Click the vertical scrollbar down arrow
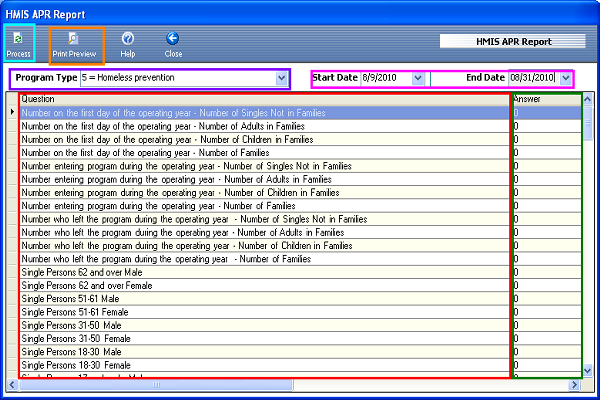Viewport: 600px width, 400px height. (587, 372)
